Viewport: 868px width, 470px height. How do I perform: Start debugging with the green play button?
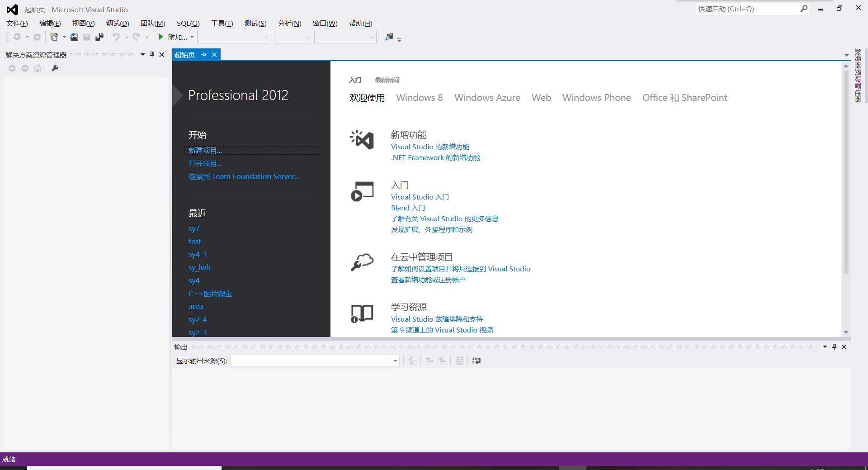tap(161, 37)
